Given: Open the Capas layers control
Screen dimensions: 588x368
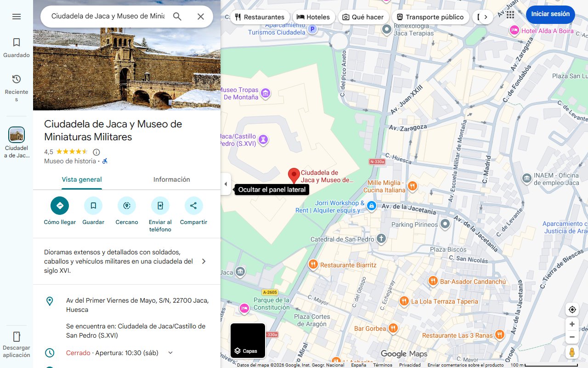Looking at the screenshot, I should [248, 340].
